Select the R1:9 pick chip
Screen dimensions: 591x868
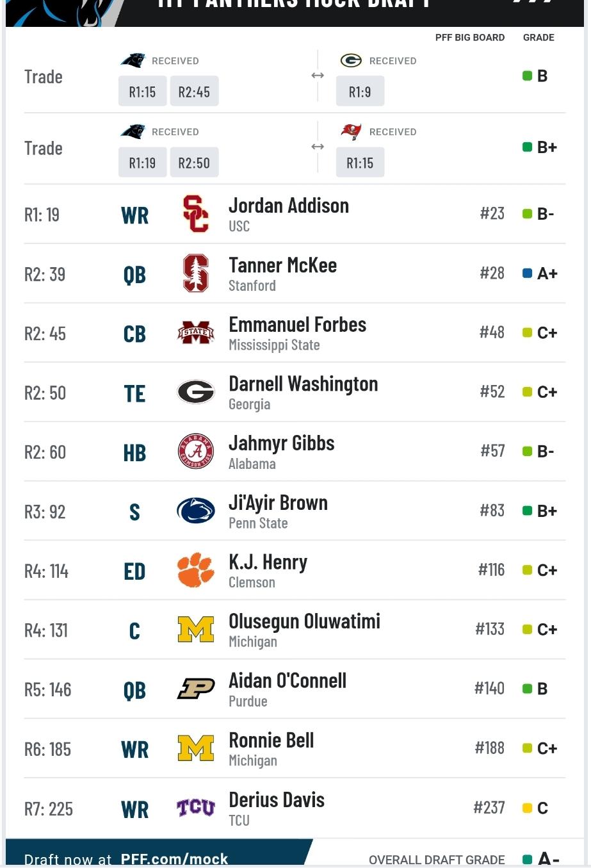point(360,92)
